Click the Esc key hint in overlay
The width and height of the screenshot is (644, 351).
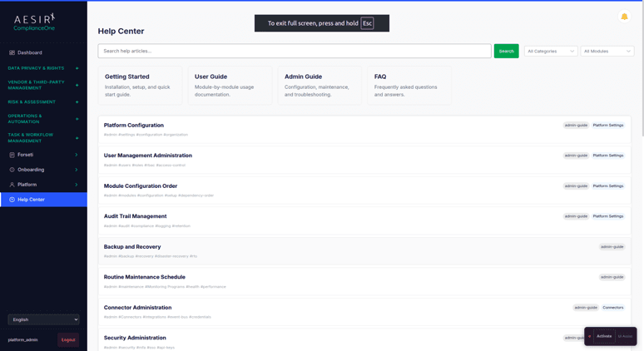367,23
